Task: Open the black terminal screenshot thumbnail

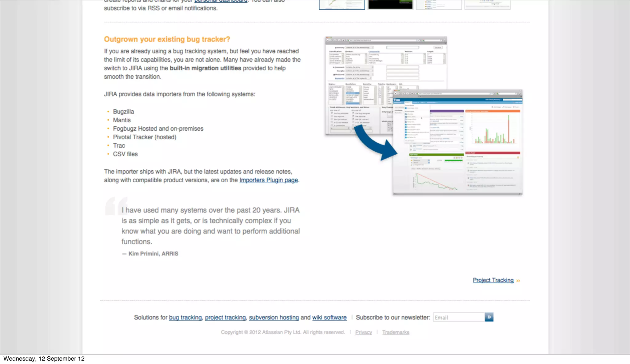Action: pos(390,4)
